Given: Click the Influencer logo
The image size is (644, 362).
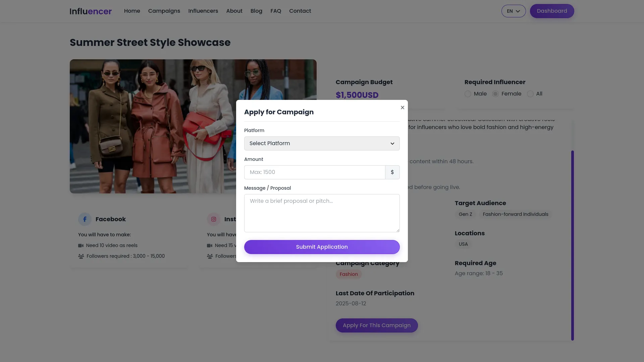Looking at the screenshot, I should (x=91, y=11).
